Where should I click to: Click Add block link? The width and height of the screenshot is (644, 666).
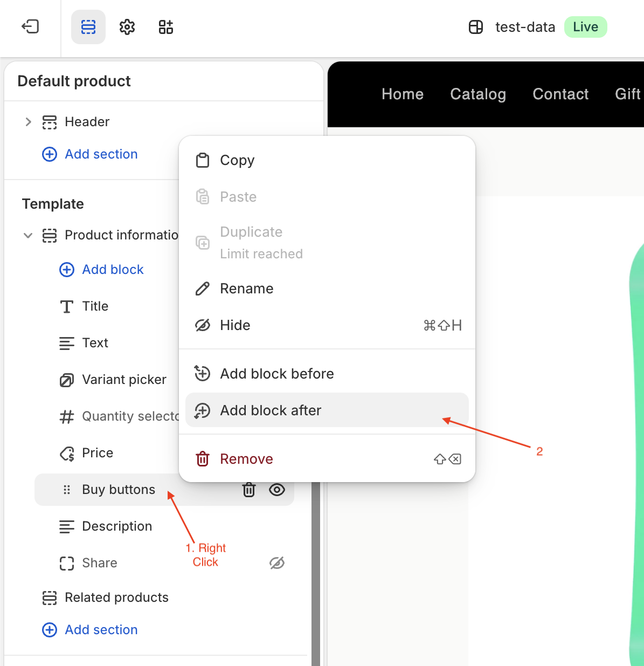[113, 270]
